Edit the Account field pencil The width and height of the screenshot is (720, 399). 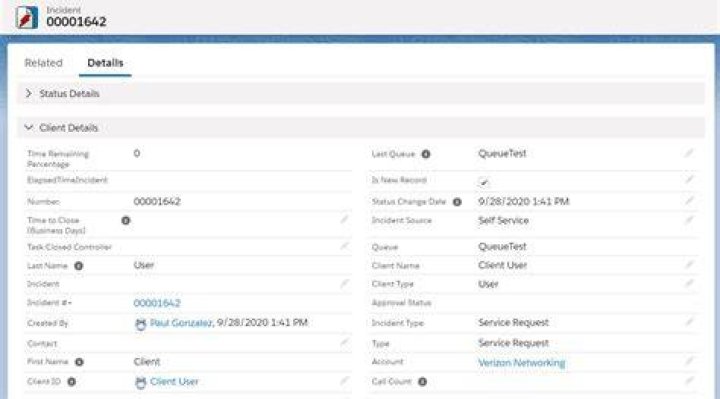689,361
